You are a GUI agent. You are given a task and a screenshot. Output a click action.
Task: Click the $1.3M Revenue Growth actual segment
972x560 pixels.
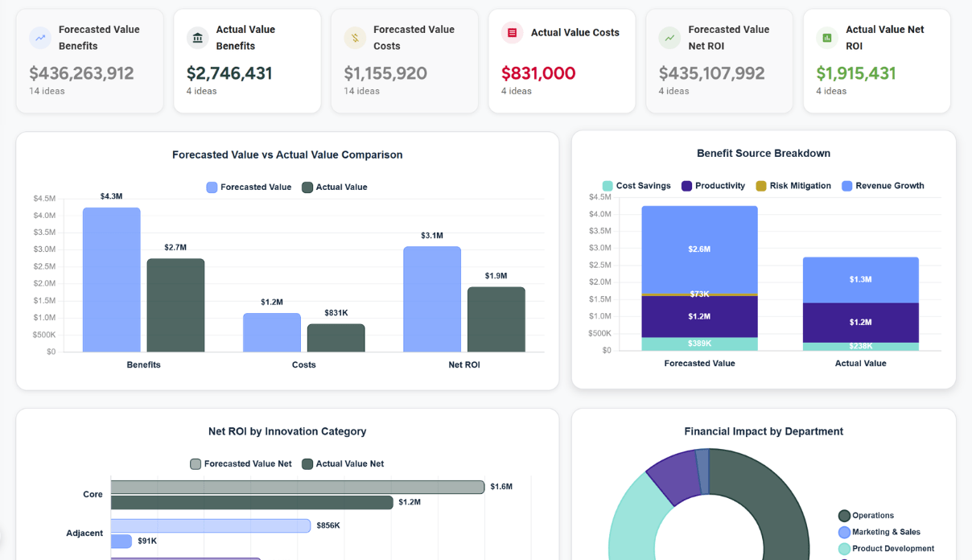[x=861, y=280]
